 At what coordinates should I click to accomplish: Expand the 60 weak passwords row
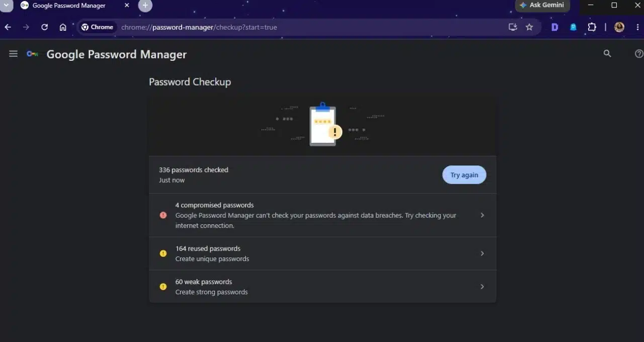tap(323, 287)
